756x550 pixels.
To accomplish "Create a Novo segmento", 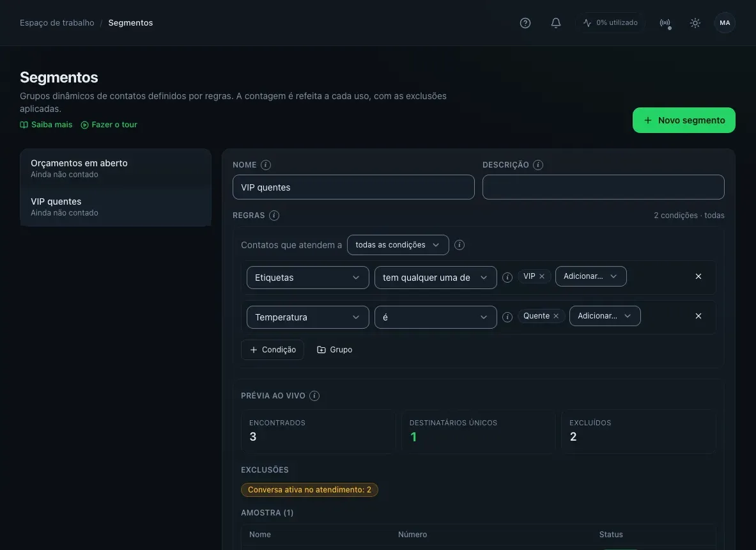I will (x=684, y=120).
